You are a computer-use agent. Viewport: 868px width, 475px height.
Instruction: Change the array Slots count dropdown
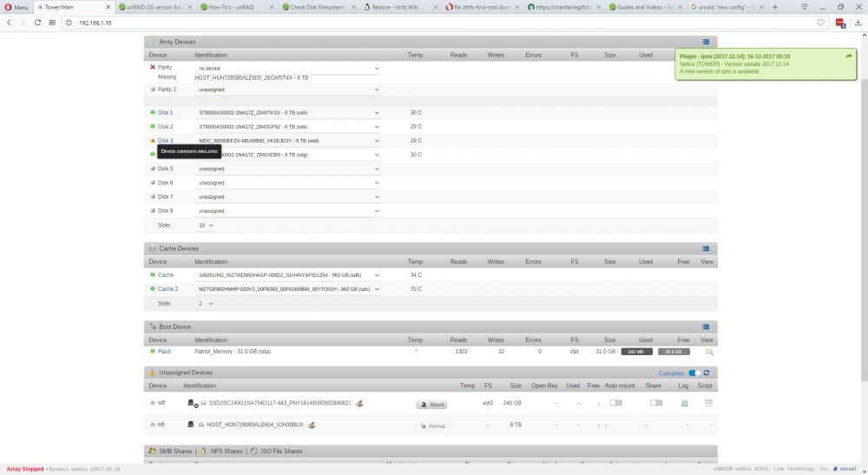[206, 225]
